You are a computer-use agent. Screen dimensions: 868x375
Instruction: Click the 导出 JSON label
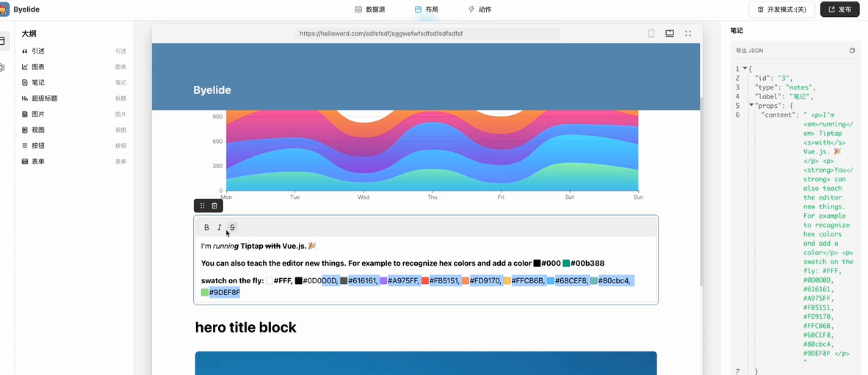(750, 51)
